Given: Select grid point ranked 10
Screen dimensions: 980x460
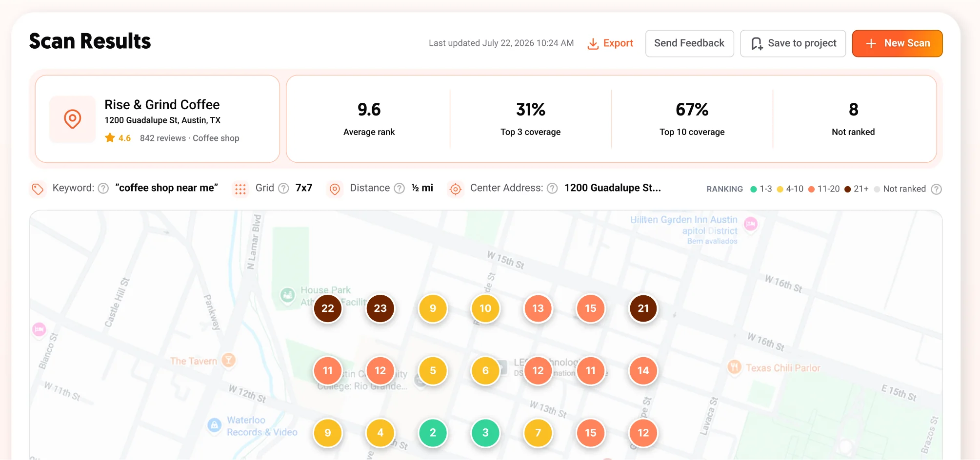Looking at the screenshot, I should 485,308.
